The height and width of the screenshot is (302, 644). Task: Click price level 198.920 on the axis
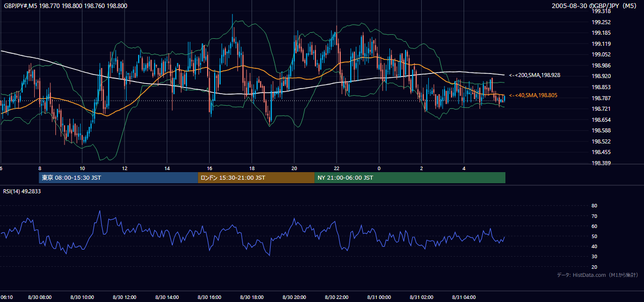[602, 76]
